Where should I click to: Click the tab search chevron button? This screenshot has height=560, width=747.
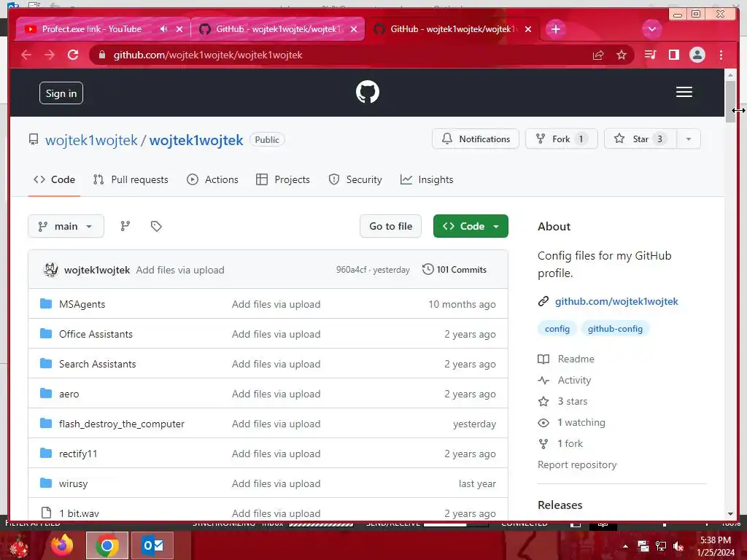point(651,29)
